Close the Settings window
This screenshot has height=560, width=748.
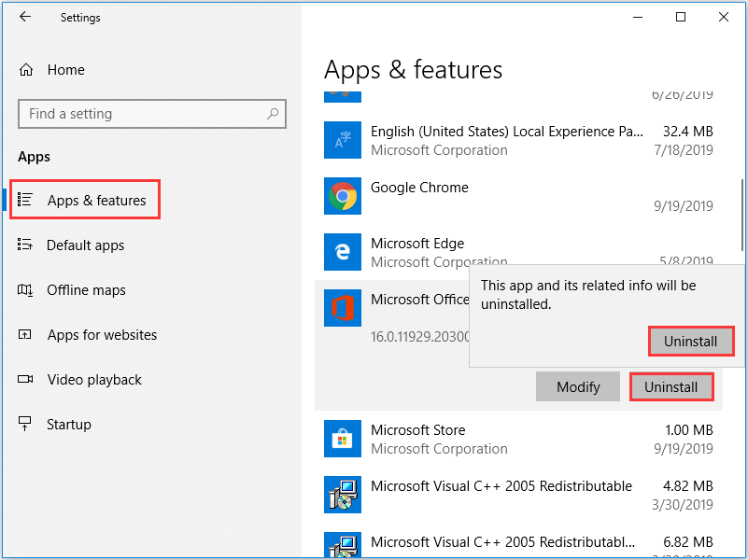point(723,17)
